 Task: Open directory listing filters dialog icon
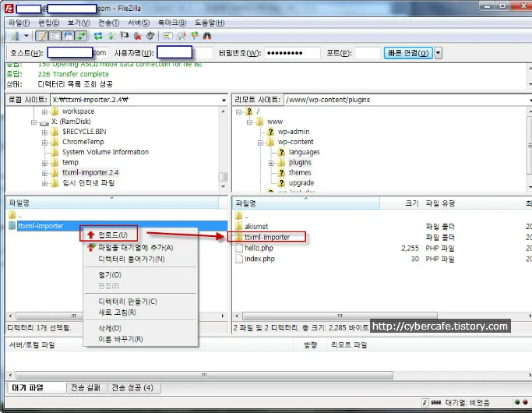168,36
